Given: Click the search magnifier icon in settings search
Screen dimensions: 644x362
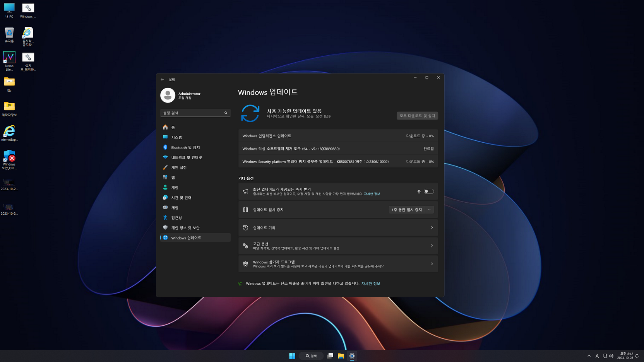Looking at the screenshot, I should point(226,113).
